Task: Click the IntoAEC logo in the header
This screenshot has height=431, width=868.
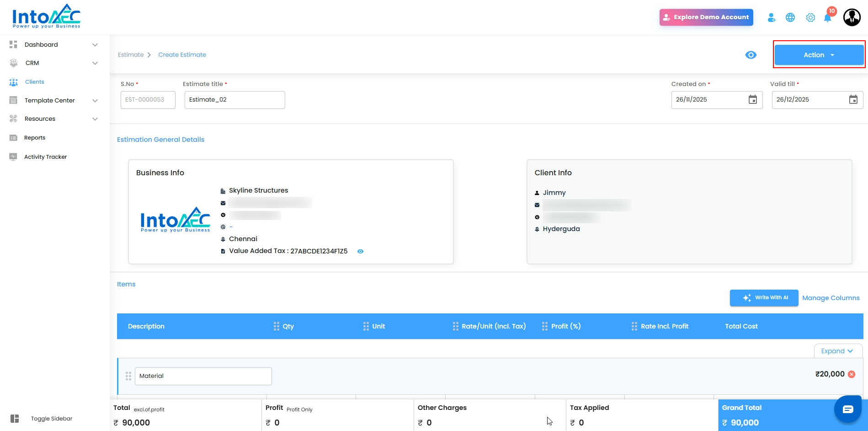Action: click(x=47, y=16)
